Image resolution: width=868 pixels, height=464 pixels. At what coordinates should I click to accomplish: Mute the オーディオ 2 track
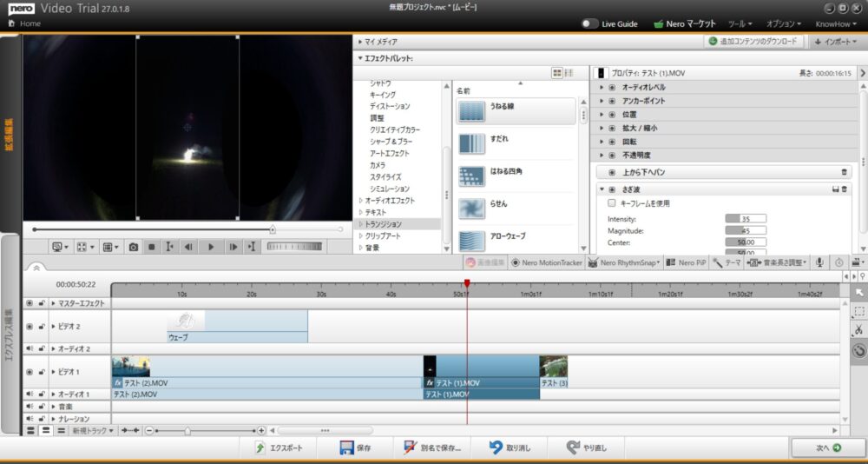(30, 348)
